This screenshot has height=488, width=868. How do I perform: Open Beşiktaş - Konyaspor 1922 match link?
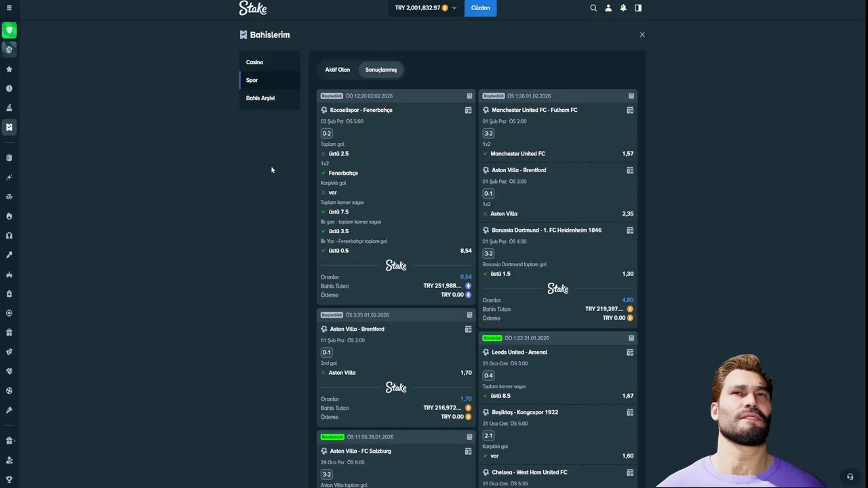(x=525, y=412)
